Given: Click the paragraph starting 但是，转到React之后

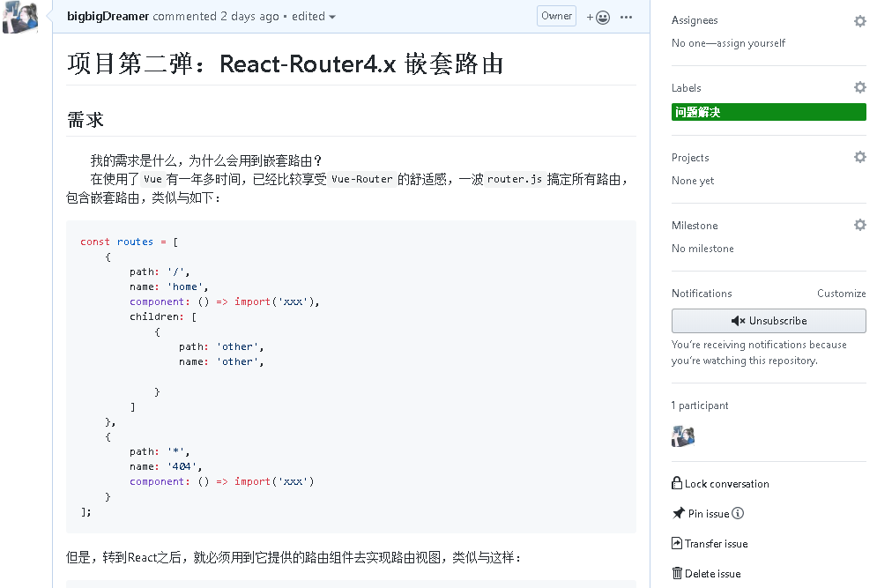Looking at the screenshot, I should click(294, 557).
